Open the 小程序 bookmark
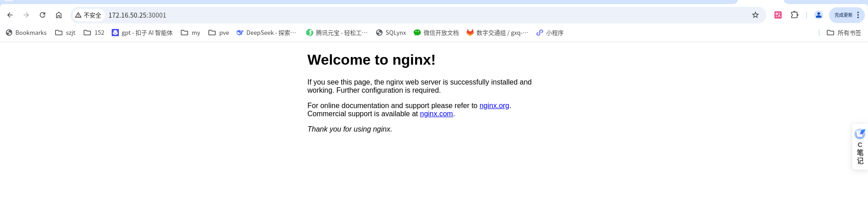Screen dimensions: 868x213 [550, 33]
